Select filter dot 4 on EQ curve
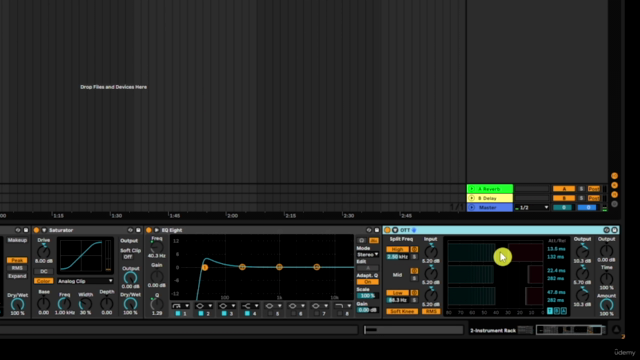The image size is (640, 360). coord(317,267)
